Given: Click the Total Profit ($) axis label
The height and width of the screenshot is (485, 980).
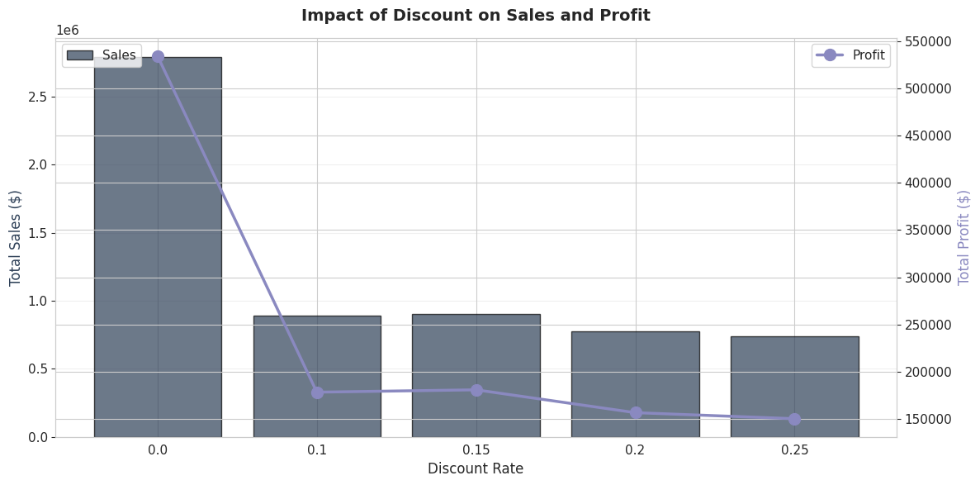Looking at the screenshot, I should click(963, 238).
